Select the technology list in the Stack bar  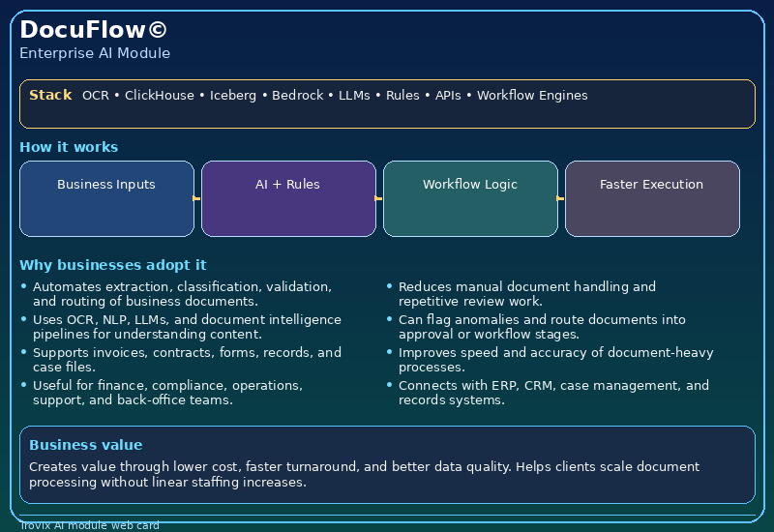335,96
